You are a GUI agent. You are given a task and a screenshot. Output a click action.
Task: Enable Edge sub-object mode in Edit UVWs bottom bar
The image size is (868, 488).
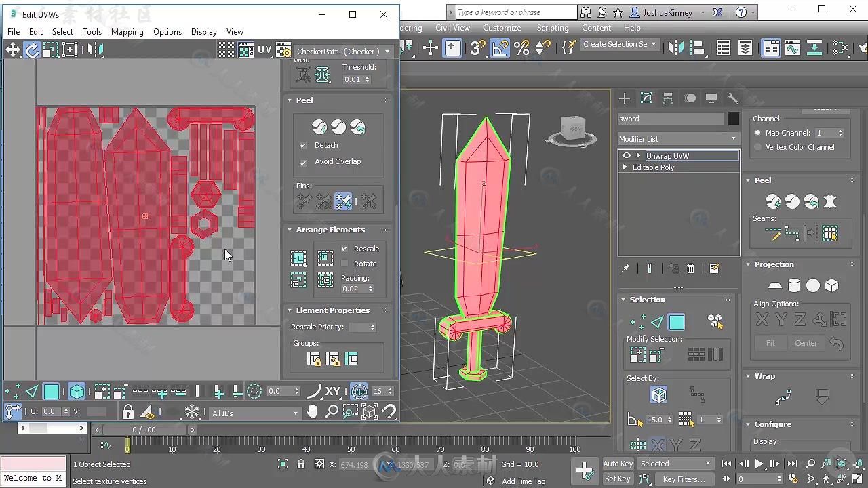coord(32,391)
